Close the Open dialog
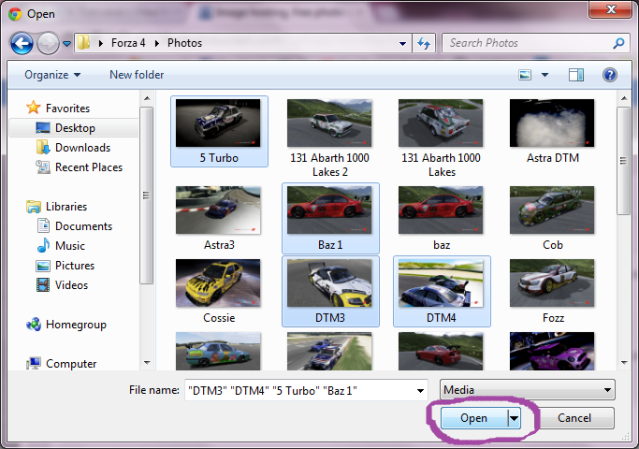Viewport: 639px width, 449px height. point(610,9)
